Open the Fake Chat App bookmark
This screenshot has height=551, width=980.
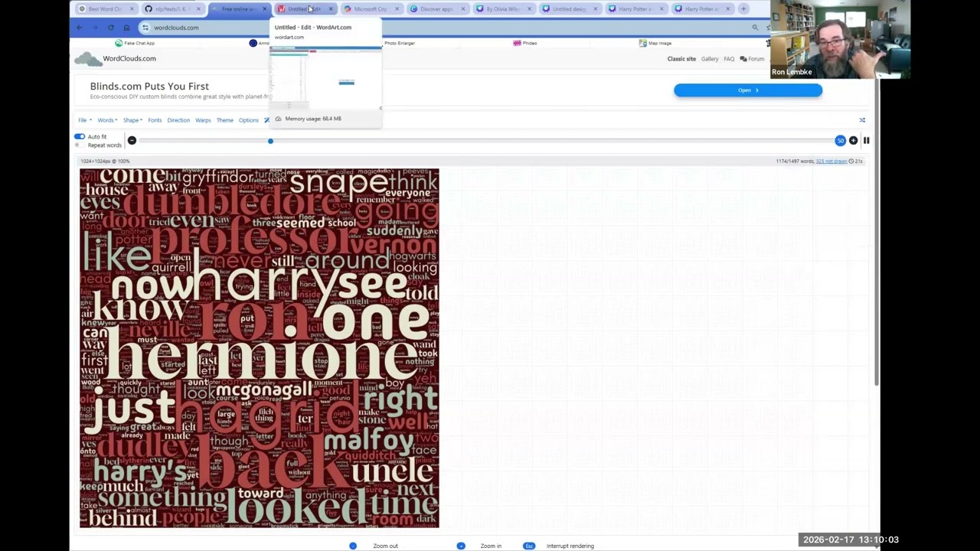[x=134, y=44]
